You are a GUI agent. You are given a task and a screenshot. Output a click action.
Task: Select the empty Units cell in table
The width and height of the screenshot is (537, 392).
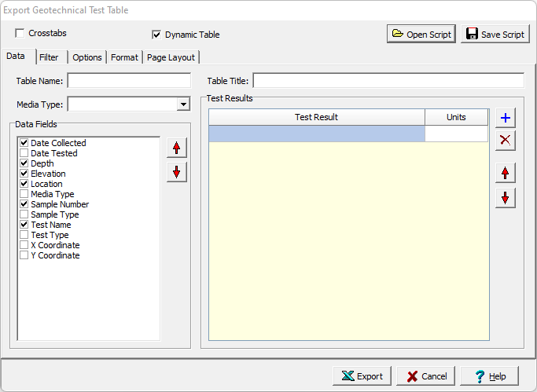[x=456, y=134]
